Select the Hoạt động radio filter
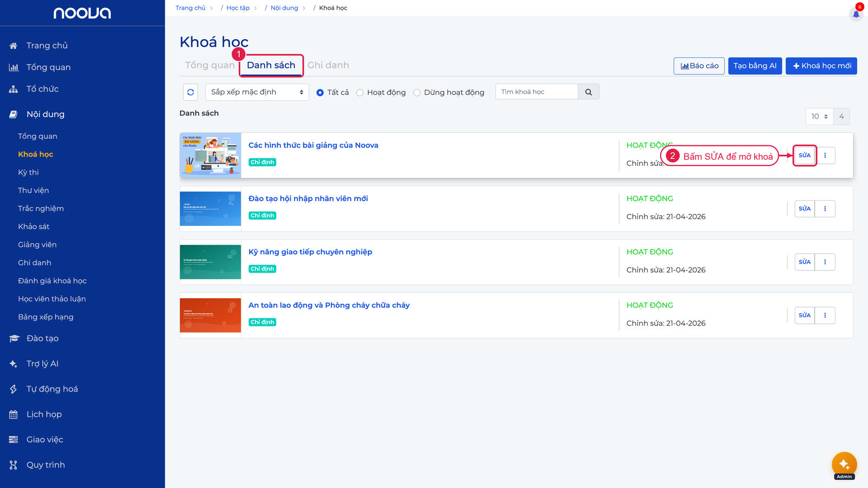 (x=360, y=93)
